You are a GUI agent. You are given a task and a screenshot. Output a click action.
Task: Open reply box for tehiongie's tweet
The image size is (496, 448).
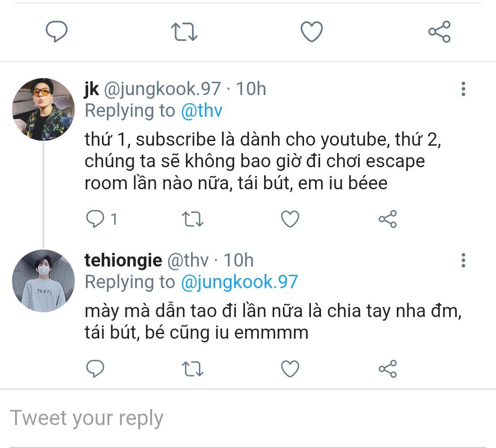[x=96, y=369]
